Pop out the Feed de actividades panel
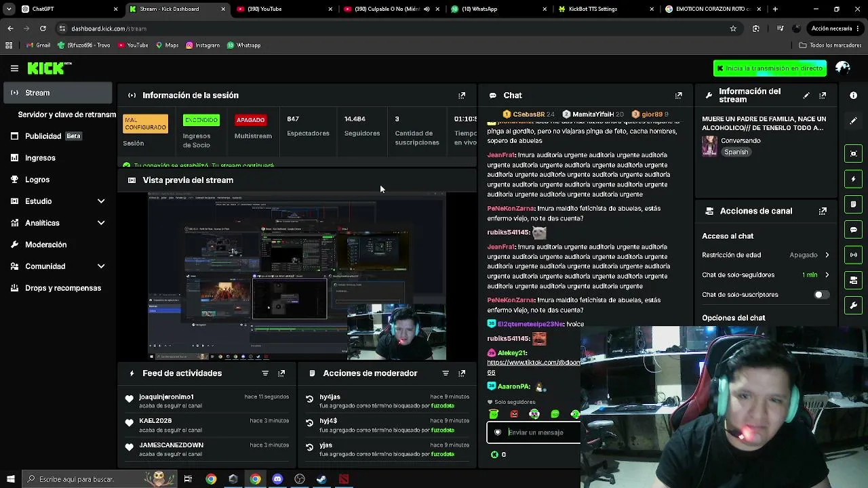 (x=281, y=373)
